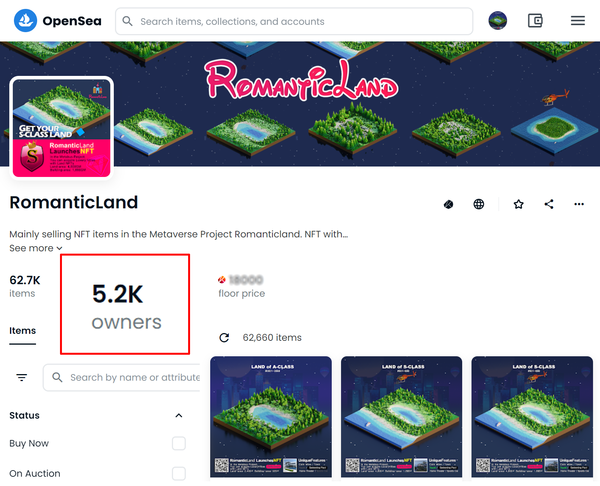Click the refresh items icon

tap(224, 338)
